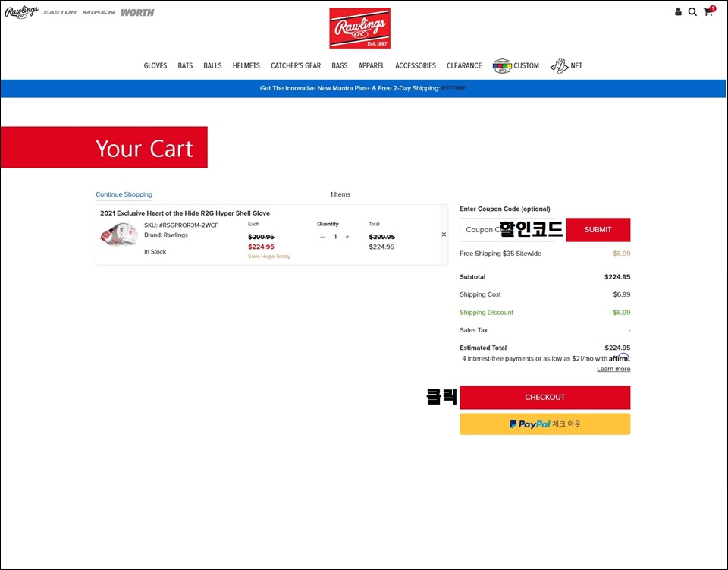This screenshot has width=728, height=570.
Task: Click the NFT icon in navigation
Action: pos(560,66)
